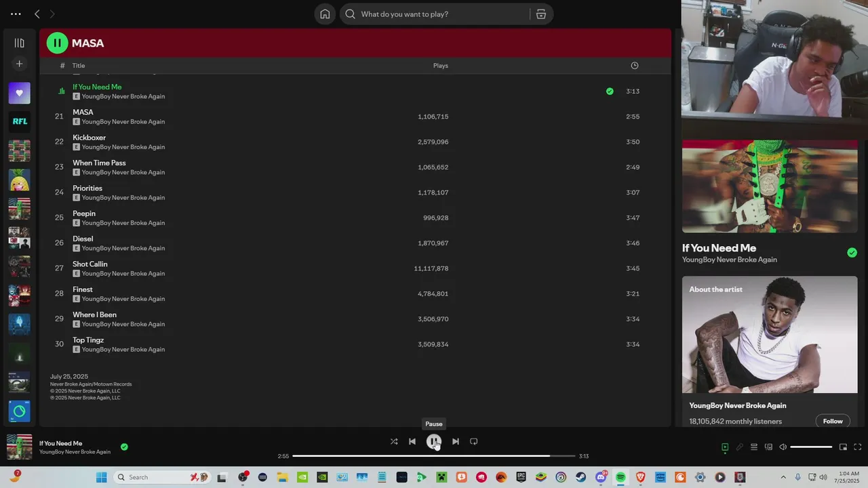Viewport: 868px width, 488px height.
Task: Click now playing album art thumbnail in player bar
Action: pos(20,447)
